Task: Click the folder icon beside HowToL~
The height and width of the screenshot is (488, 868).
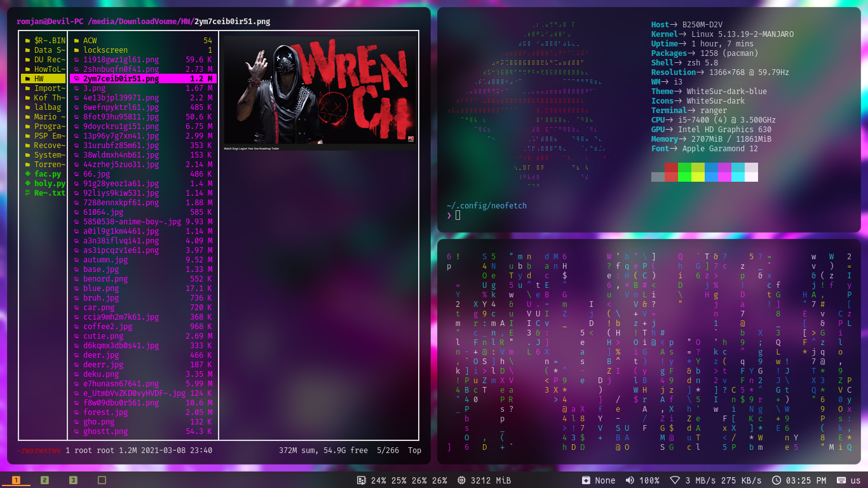Action: (27, 69)
